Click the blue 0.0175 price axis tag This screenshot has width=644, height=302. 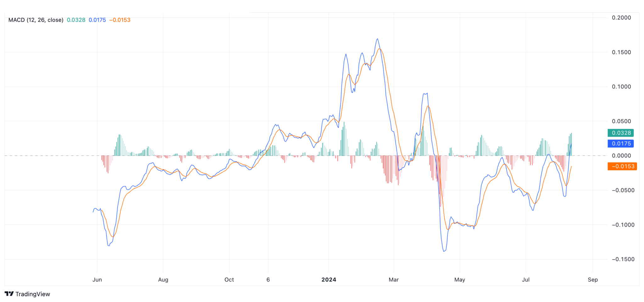(620, 144)
